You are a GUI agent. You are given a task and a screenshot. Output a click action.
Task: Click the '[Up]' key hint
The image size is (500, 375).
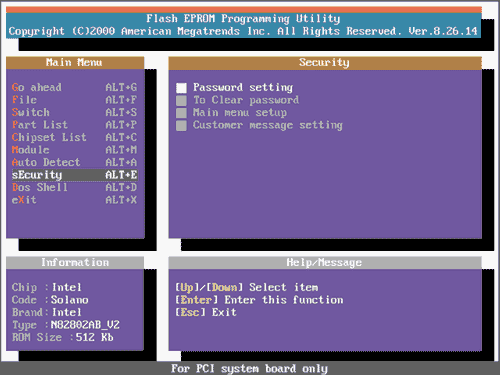[187, 287]
